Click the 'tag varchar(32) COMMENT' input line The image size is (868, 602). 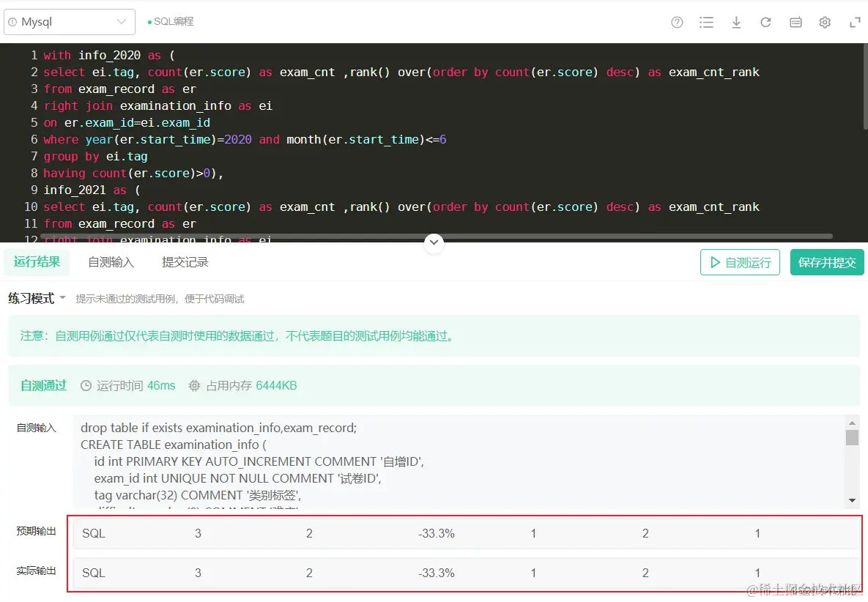198,495
